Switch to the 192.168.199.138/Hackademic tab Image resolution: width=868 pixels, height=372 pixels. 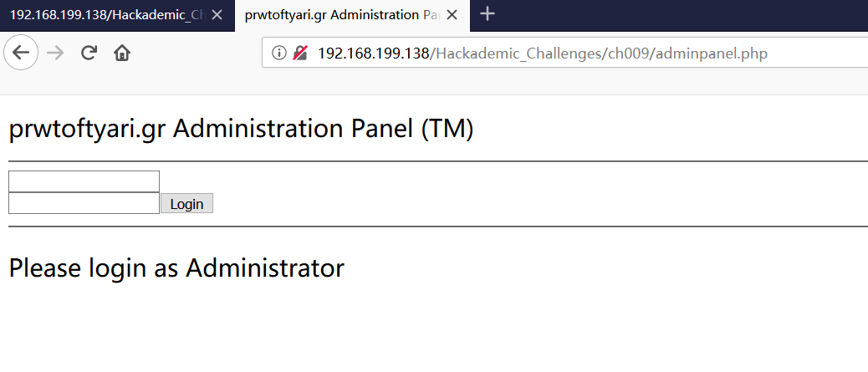pyautogui.click(x=105, y=15)
